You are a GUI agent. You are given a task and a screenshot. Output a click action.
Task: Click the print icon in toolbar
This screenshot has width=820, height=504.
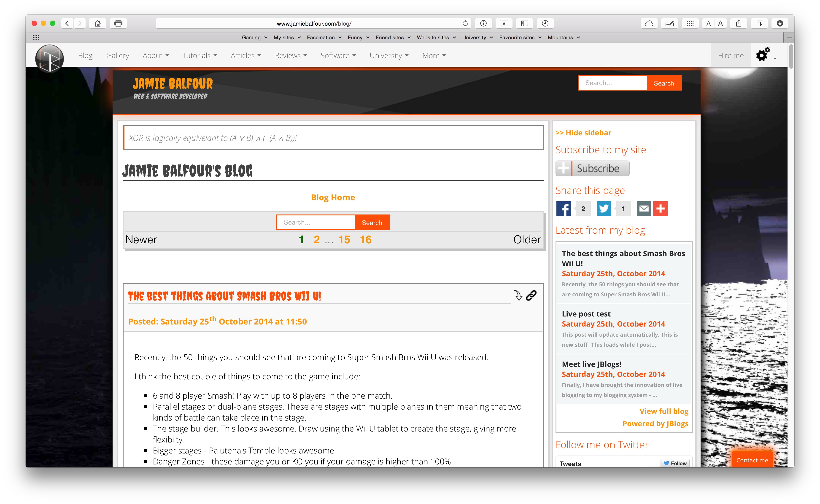[118, 23]
